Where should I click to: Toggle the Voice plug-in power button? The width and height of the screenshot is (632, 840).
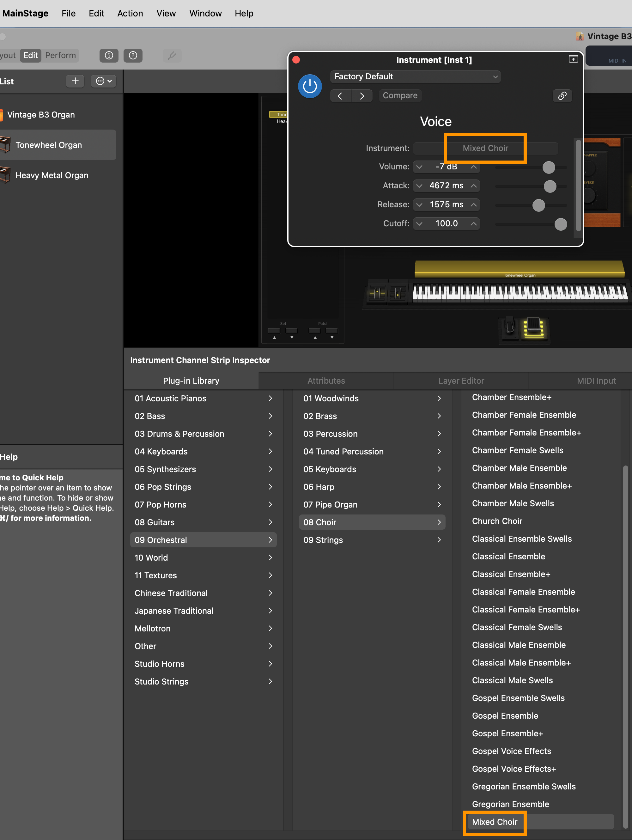[310, 86]
